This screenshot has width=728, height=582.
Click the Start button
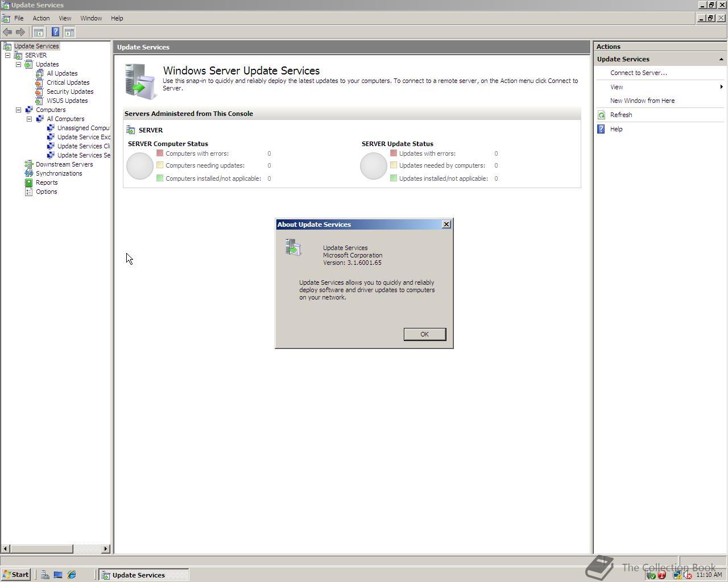click(x=16, y=575)
